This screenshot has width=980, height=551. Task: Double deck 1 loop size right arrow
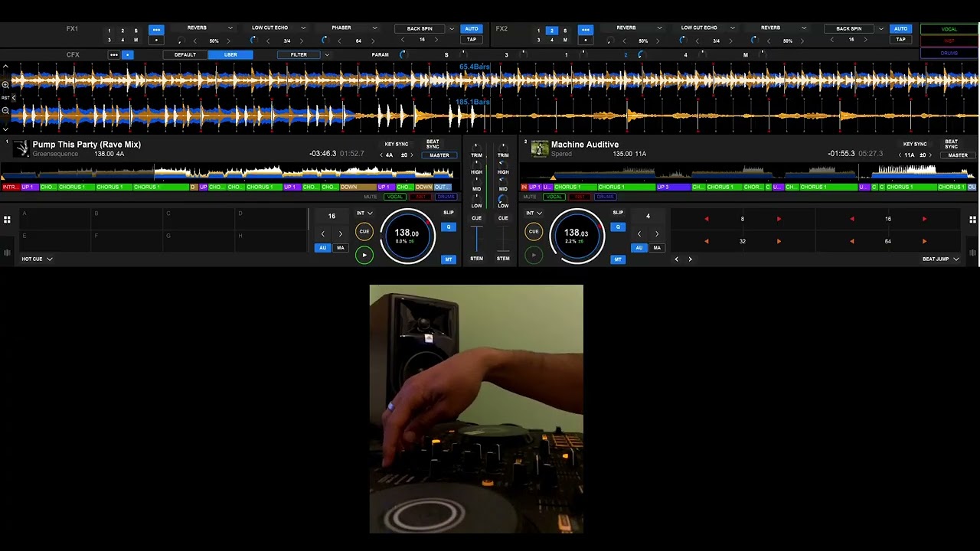pyautogui.click(x=341, y=234)
